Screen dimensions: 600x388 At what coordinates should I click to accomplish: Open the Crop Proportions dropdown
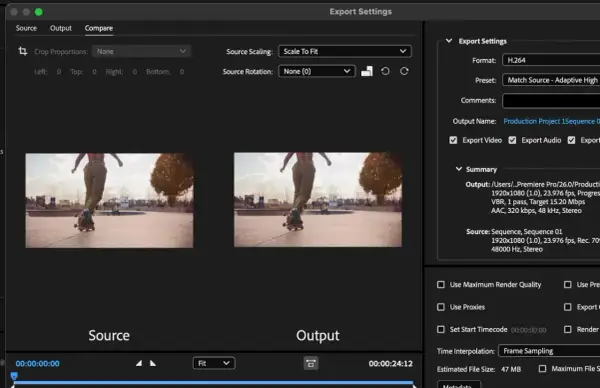pyautogui.click(x=142, y=51)
